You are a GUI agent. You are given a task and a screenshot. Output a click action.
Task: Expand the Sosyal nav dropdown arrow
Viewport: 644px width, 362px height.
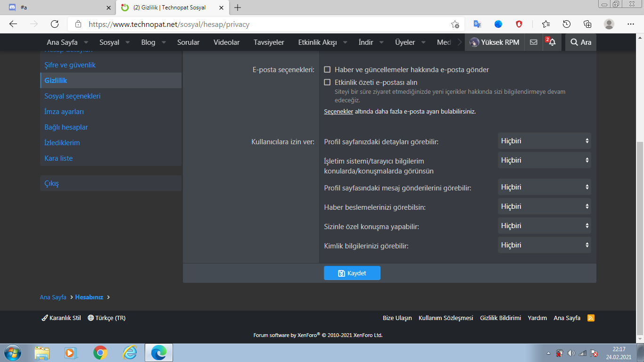[x=128, y=42]
